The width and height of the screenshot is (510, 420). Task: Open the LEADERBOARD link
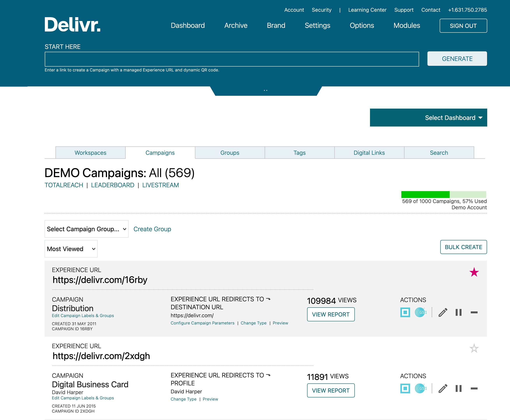coord(112,185)
